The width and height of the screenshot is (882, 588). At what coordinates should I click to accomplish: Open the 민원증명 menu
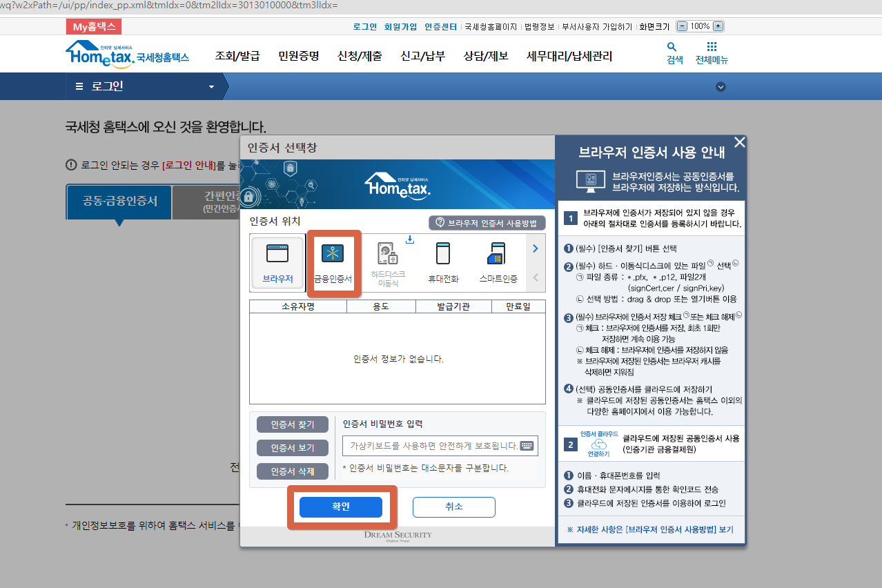[299, 56]
